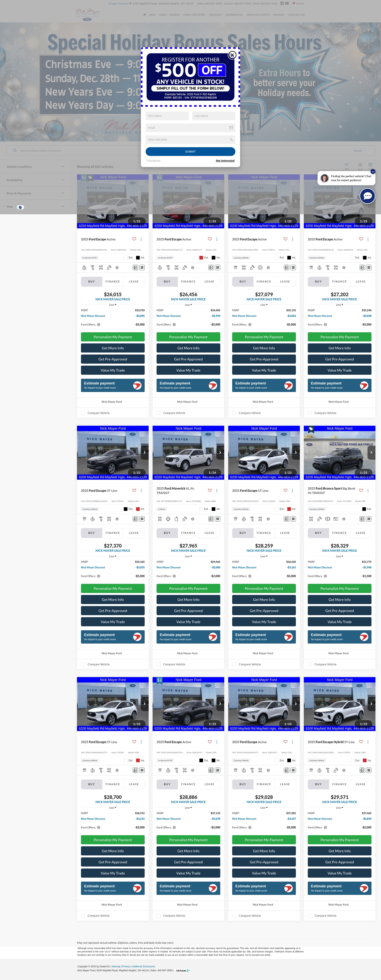
Task: Open the YouTube icon in the header
Action: click(287, 3)
